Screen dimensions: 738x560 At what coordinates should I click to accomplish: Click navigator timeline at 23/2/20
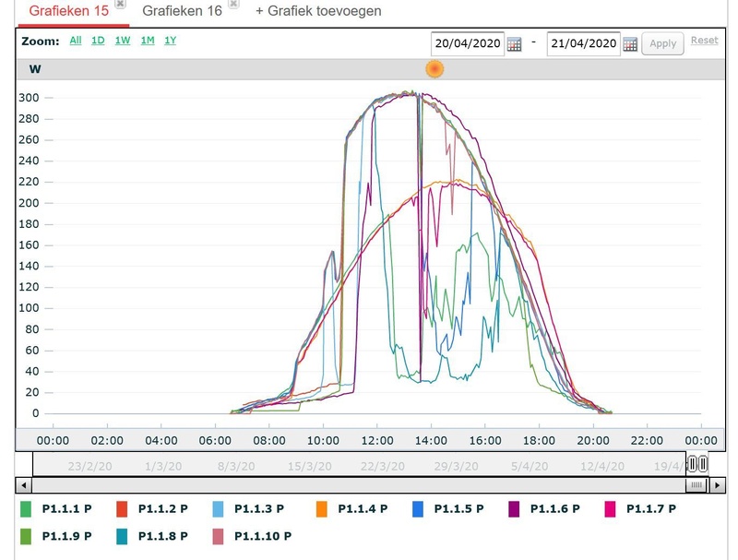[x=89, y=466]
